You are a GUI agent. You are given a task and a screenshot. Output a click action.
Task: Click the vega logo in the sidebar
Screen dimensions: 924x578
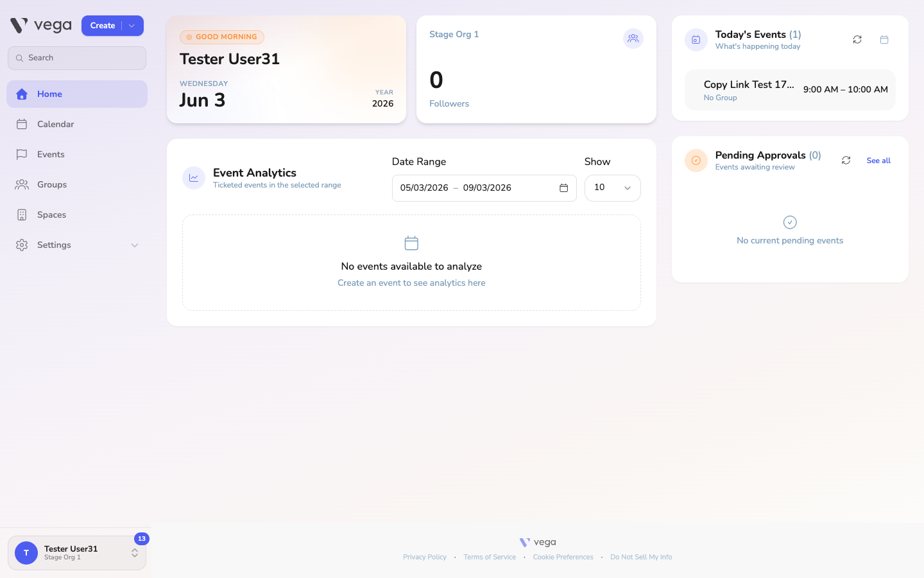coord(41,26)
